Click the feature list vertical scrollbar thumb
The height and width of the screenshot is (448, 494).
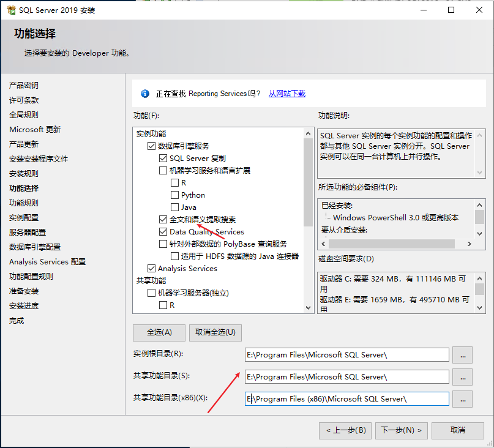[308, 182]
